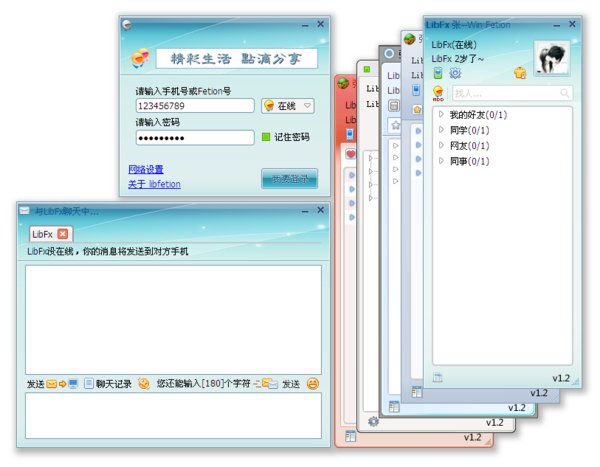The image size is (600, 467).
Task: Click the orange add buddy icon beside search
Action: (x=438, y=93)
